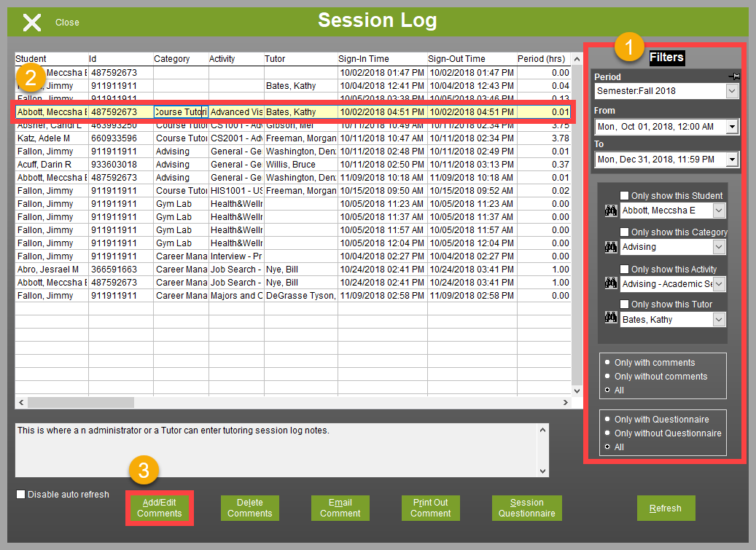The height and width of the screenshot is (550, 756).
Task: Click table scroll right arrow
Action: [566, 402]
